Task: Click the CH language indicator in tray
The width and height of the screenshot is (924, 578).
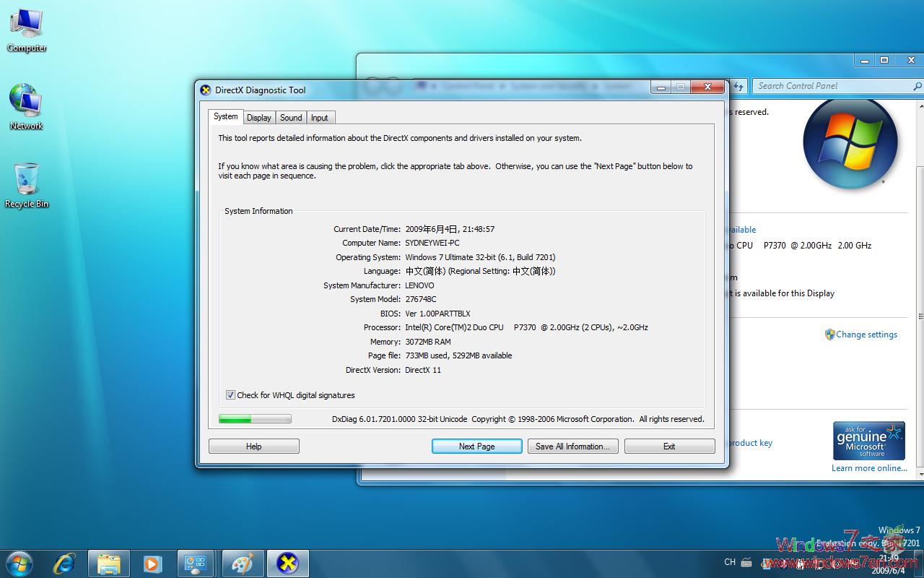Action: tap(730, 562)
